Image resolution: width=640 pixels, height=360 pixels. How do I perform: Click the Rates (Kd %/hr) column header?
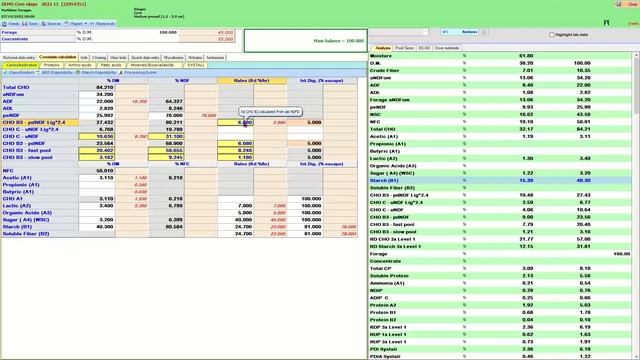click(252, 81)
